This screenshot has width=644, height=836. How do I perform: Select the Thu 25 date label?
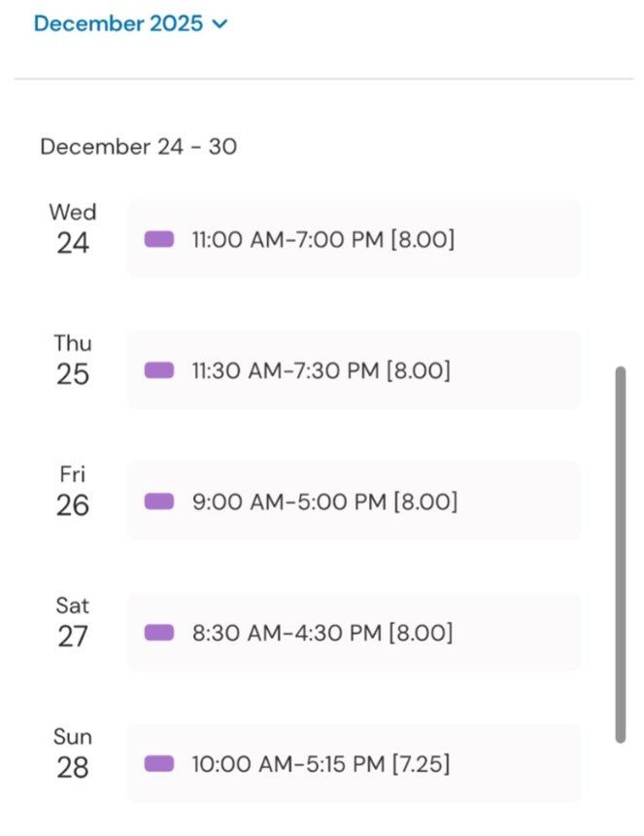pos(73,360)
